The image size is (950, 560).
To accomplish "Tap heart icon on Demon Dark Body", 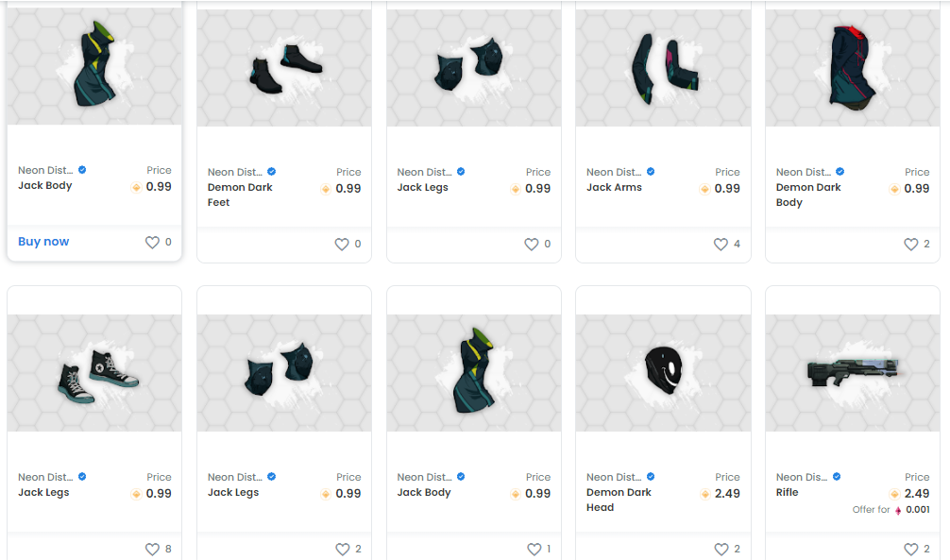I will pyautogui.click(x=910, y=245).
